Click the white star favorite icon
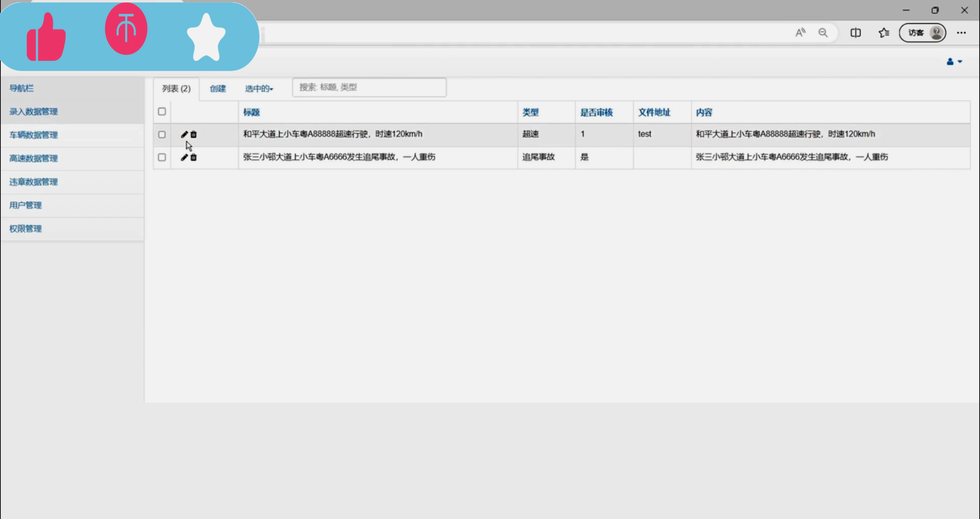Viewport: 980px width, 519px height. 206,38
